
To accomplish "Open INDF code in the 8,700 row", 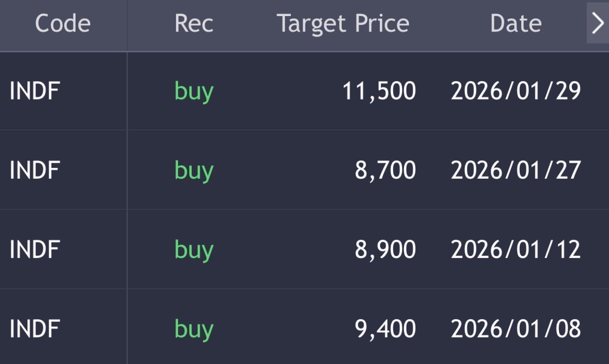I will coord(34,170).
